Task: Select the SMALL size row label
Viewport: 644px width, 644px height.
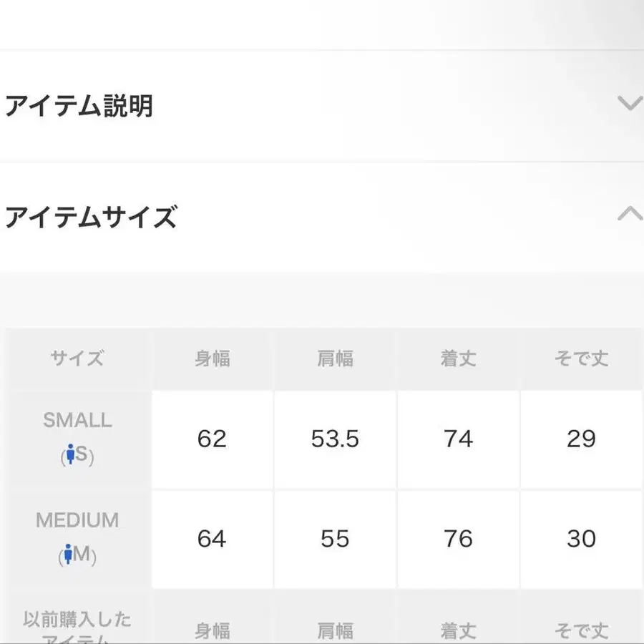Action: pos(77,420)
